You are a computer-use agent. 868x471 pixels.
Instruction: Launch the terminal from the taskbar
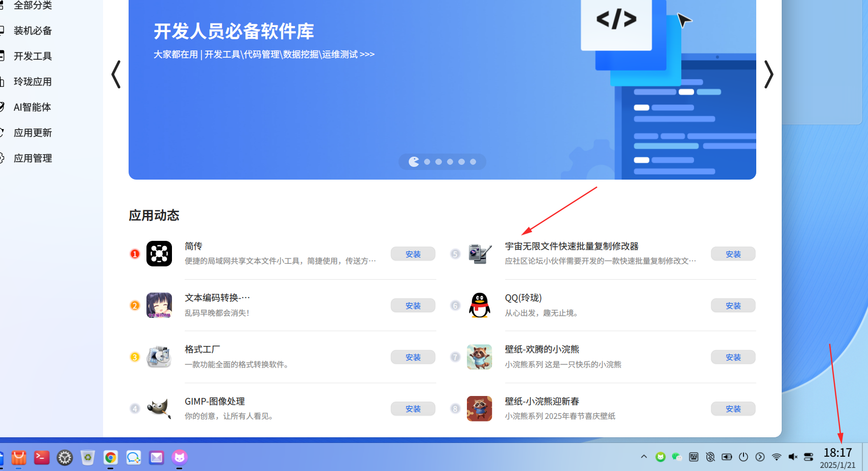point(42,457)
